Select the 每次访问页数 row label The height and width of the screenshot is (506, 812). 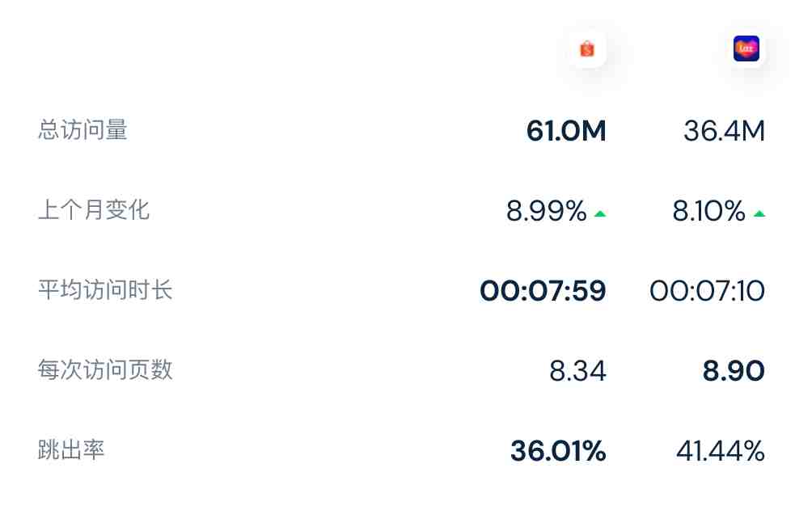click(x=105, y=370)
